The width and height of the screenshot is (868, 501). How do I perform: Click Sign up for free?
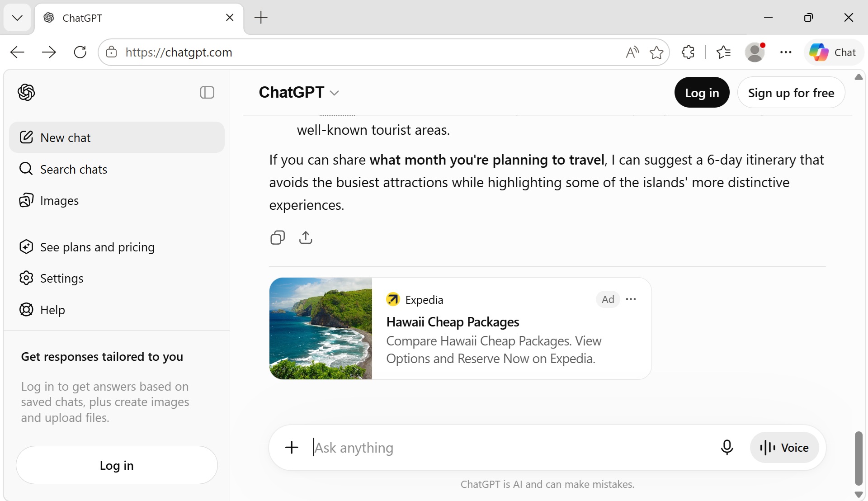[791, 93]
